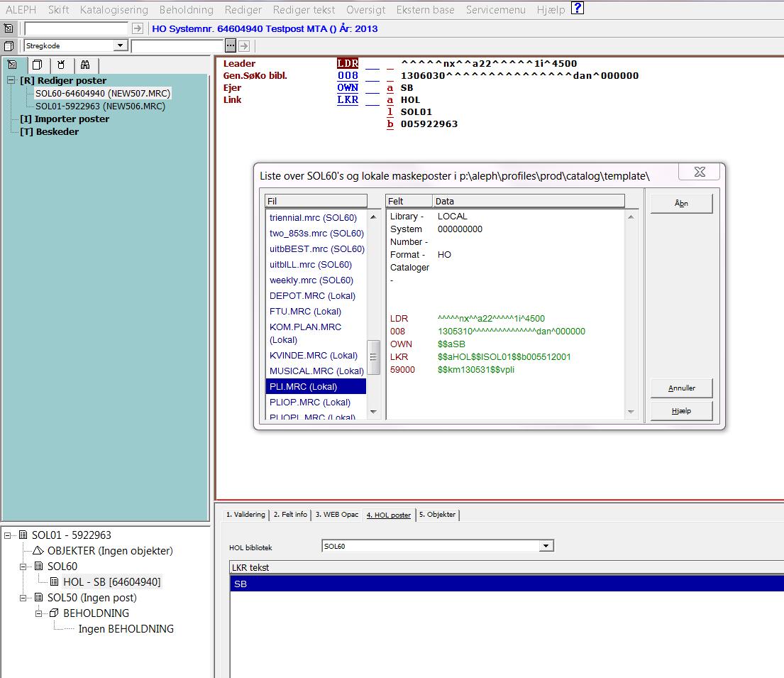Click the record icon beside HOL - SB

pyautogui.click(x=54, y=582)
